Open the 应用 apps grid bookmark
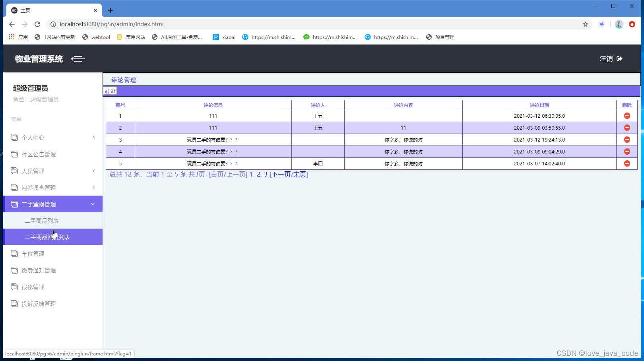 point(18,37)
